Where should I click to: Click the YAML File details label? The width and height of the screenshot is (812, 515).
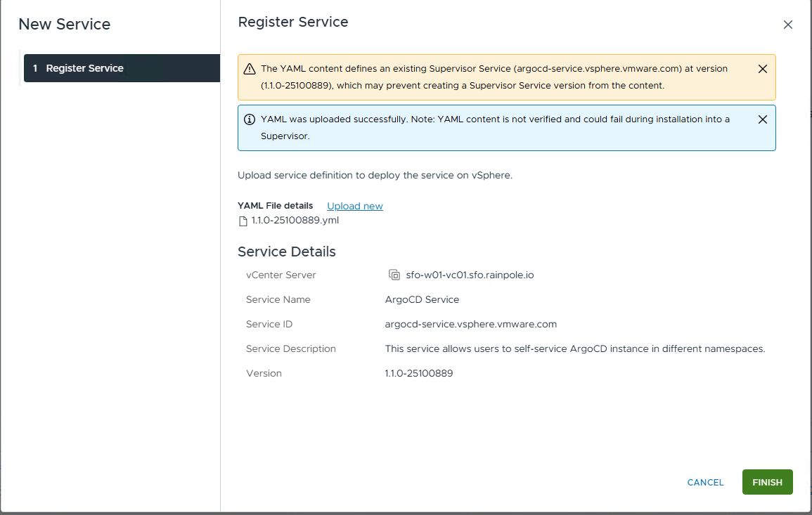(276, 206)
